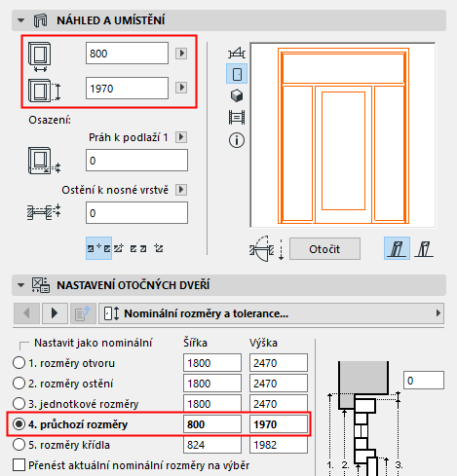This screenshot has height=476, width=457.
Task: Click the Výška field showing 1982
Action: pyautogui.click(x=279, y=445)
